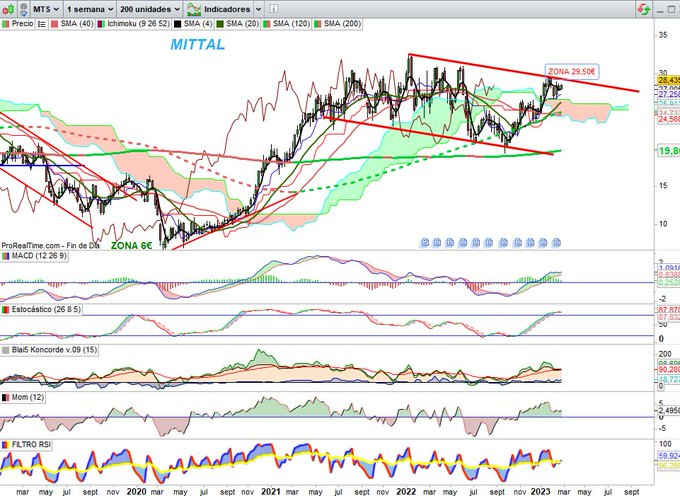Open SMA (40) indicator settings

[77, 24]
